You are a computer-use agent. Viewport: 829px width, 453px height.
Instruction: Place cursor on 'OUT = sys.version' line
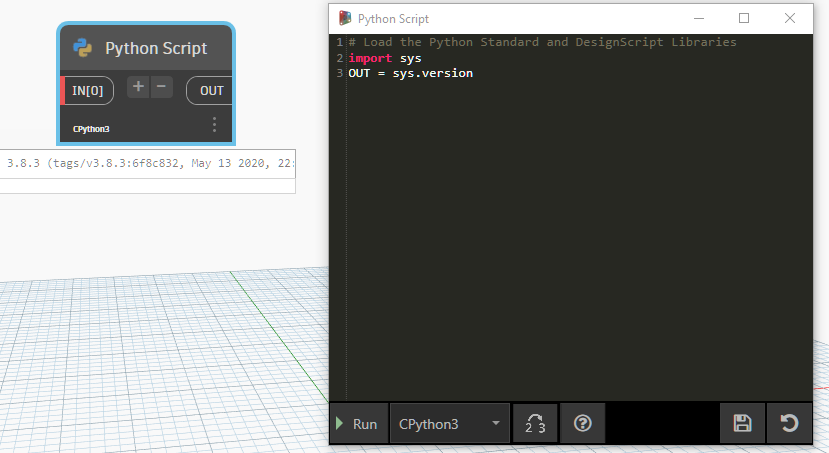click(411, 73)
